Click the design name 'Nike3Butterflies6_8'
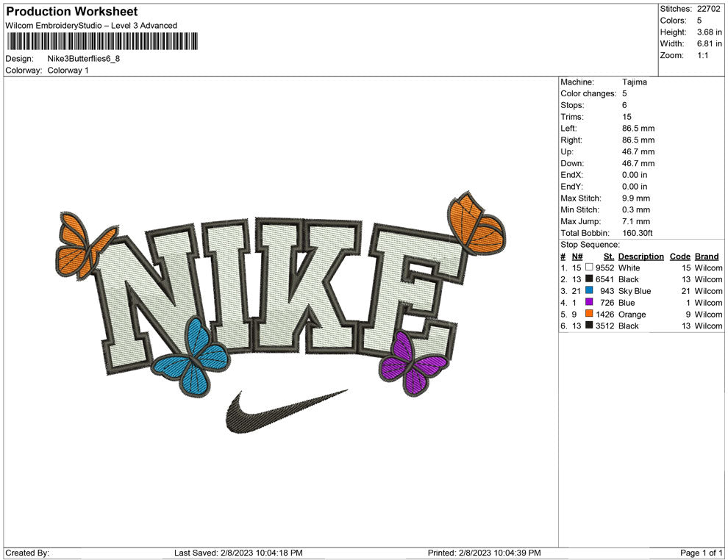 (84, 59)
